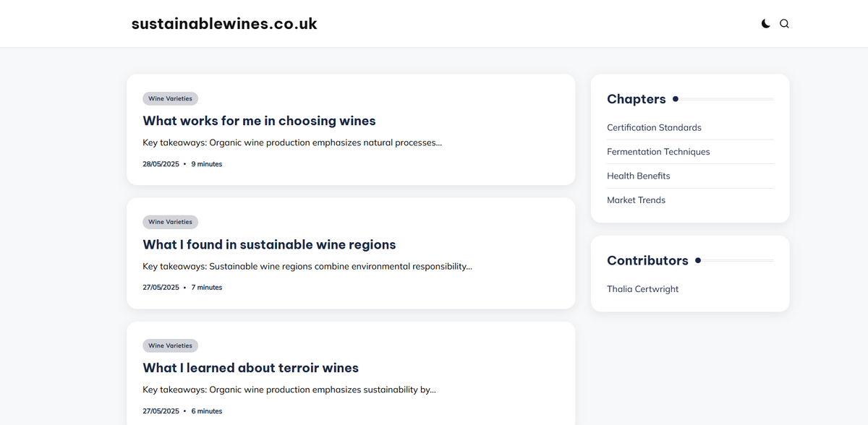
Task: Click the Chapters section heading
Action: (637, 99)
